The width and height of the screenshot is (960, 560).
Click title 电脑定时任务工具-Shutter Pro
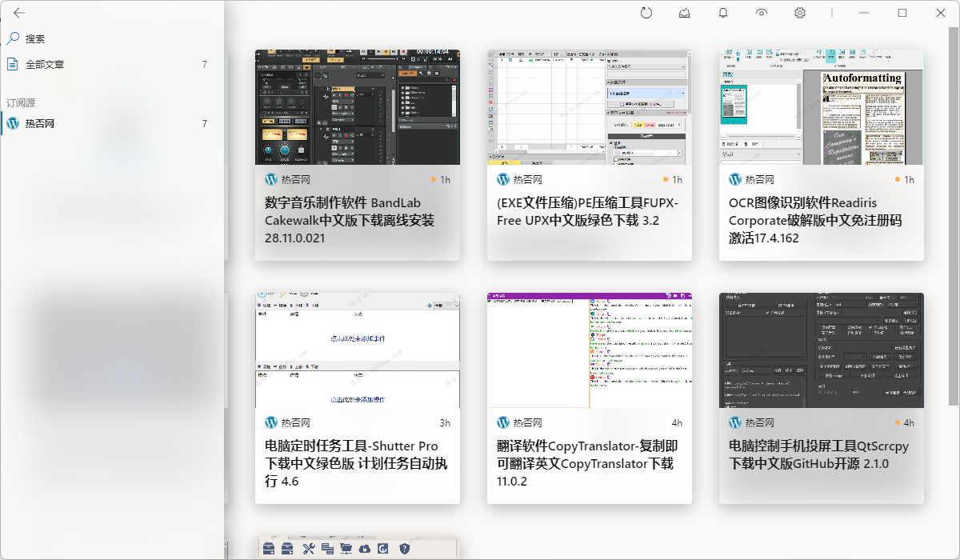coord(357,463)
